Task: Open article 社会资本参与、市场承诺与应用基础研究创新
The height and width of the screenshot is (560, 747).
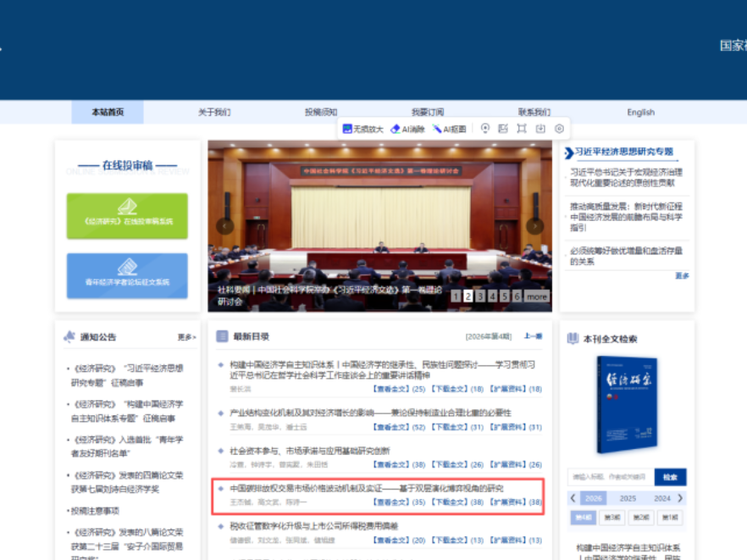Action: tap(310, 451)
